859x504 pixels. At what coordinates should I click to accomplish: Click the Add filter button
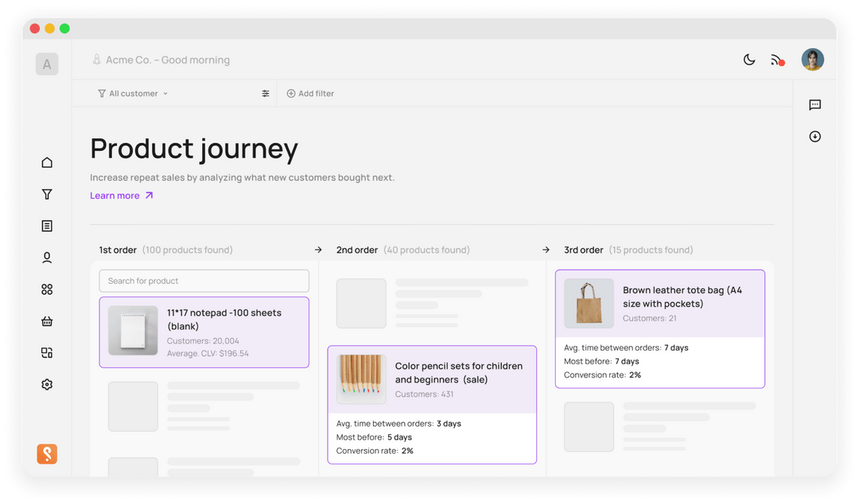310,94
